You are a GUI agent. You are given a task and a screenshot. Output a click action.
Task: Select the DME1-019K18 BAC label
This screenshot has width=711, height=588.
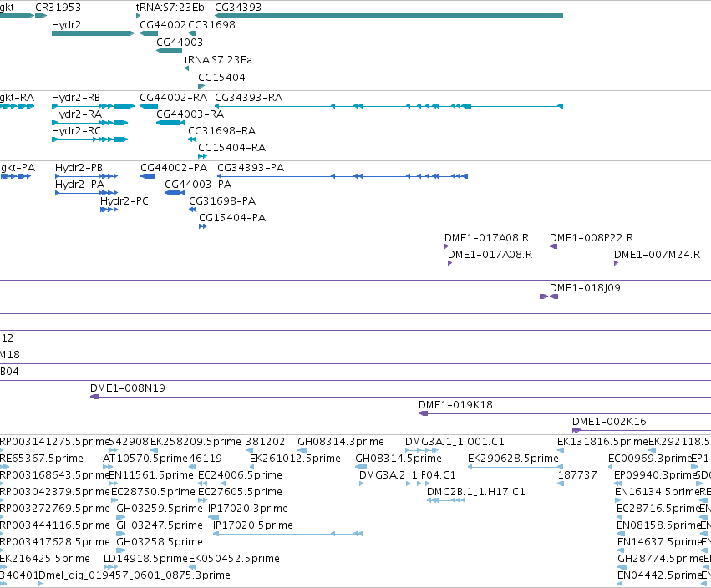coord(455,405)
